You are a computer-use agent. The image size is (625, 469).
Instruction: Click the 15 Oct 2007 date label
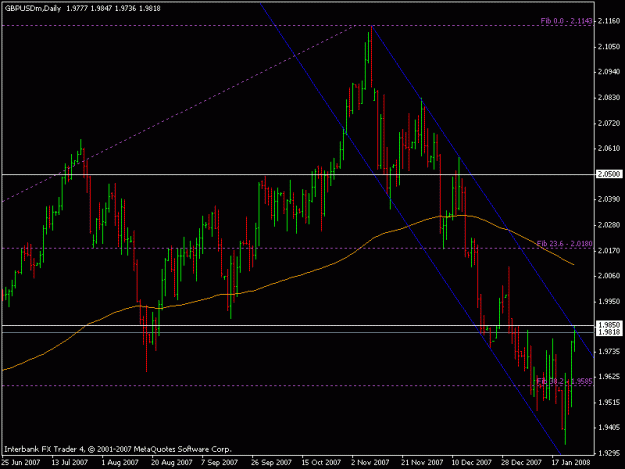pos(321,462)
